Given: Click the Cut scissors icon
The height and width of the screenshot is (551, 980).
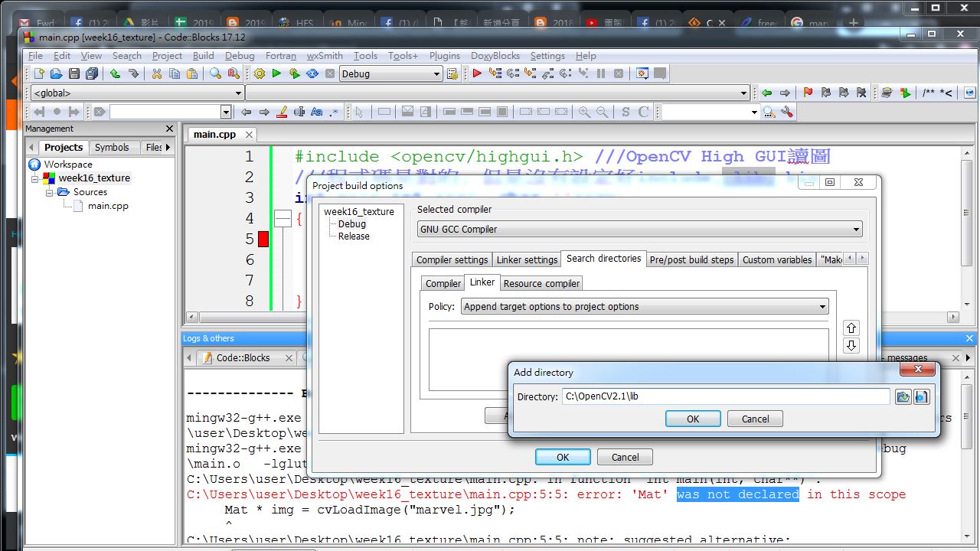Looking at the screenshot, I should [x=156, y=73].
